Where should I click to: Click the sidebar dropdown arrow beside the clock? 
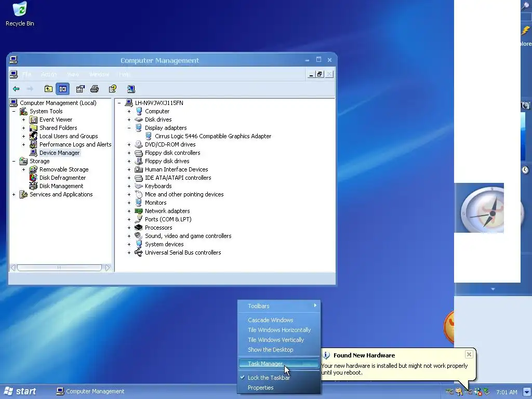526,392
